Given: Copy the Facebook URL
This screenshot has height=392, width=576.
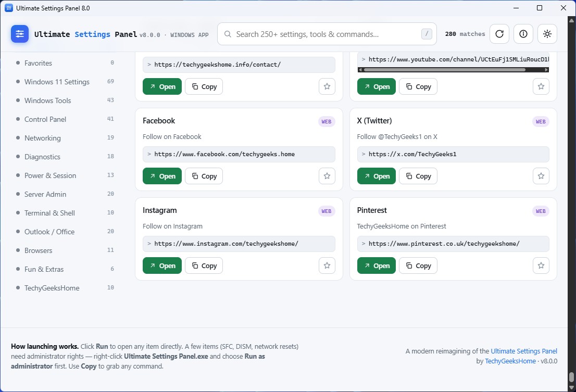Looking at the screenshot, I should (204, 176).
